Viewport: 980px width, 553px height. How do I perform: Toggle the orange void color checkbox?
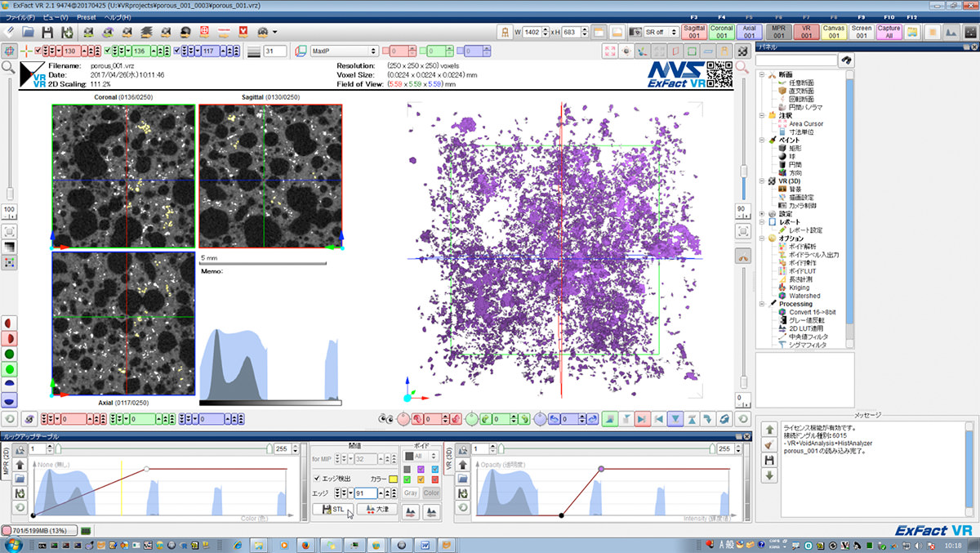coord(421,479)
